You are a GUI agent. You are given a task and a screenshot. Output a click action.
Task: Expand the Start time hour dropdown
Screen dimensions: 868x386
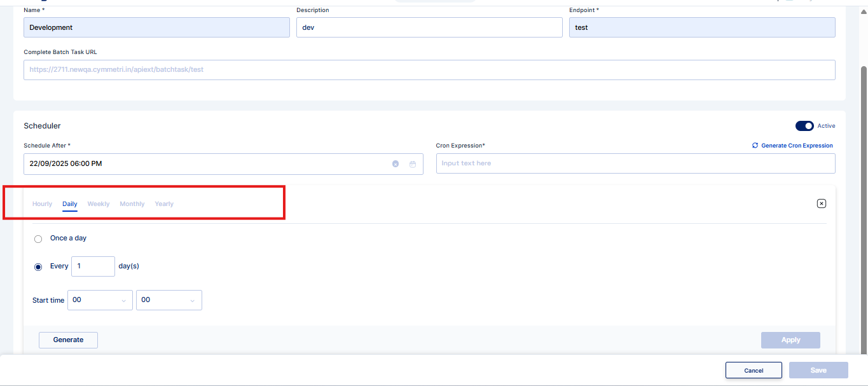(100, 300)
